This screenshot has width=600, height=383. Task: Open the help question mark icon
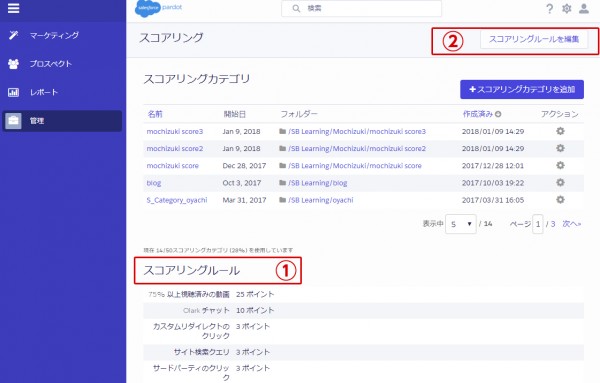tap(549, 8)
